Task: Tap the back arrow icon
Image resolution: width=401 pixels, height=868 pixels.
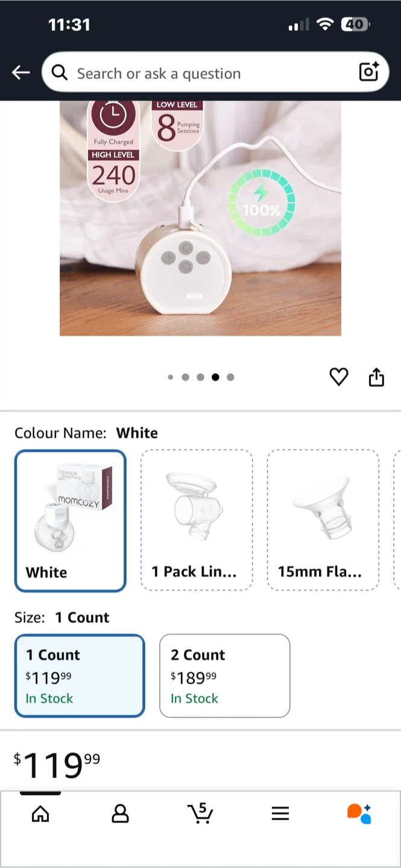Action: tap(21, 73)
